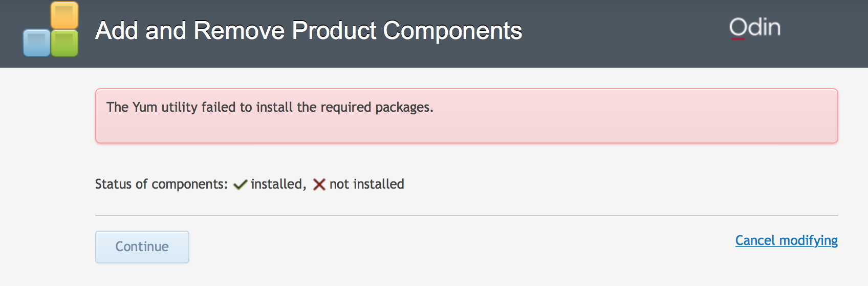The width and height of the screenshot is (868, 286).
Task: Click the Status of components label
Action: (x=161, y=184)
